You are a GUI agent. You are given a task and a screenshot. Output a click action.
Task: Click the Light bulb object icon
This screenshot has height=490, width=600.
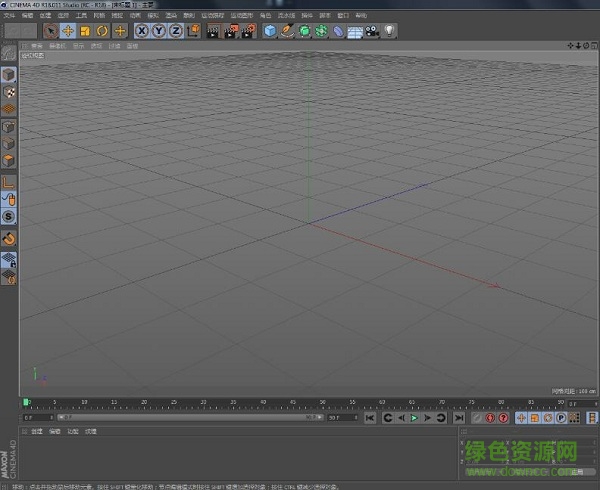[389, 31]
